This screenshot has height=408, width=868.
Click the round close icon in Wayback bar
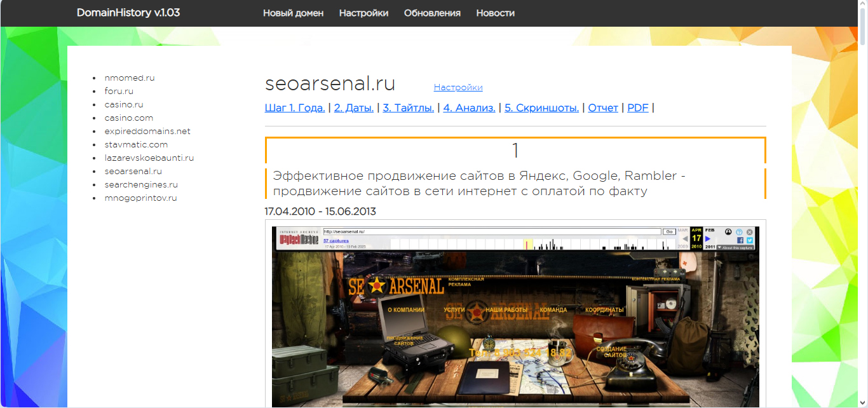[750, 232]
